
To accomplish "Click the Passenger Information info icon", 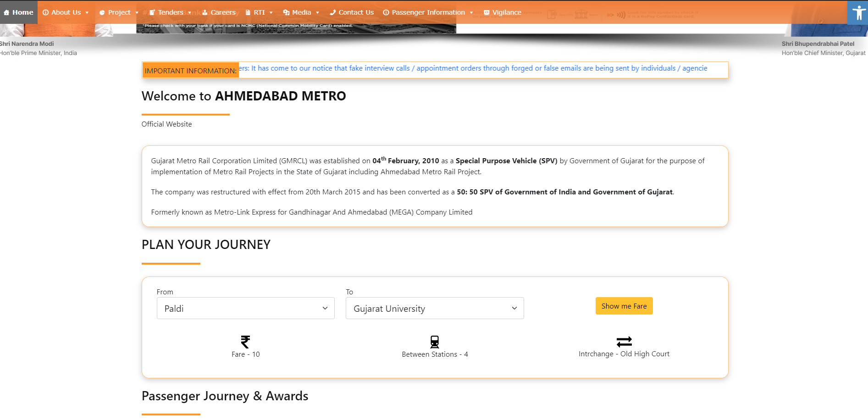I will [x=386, y=13].
